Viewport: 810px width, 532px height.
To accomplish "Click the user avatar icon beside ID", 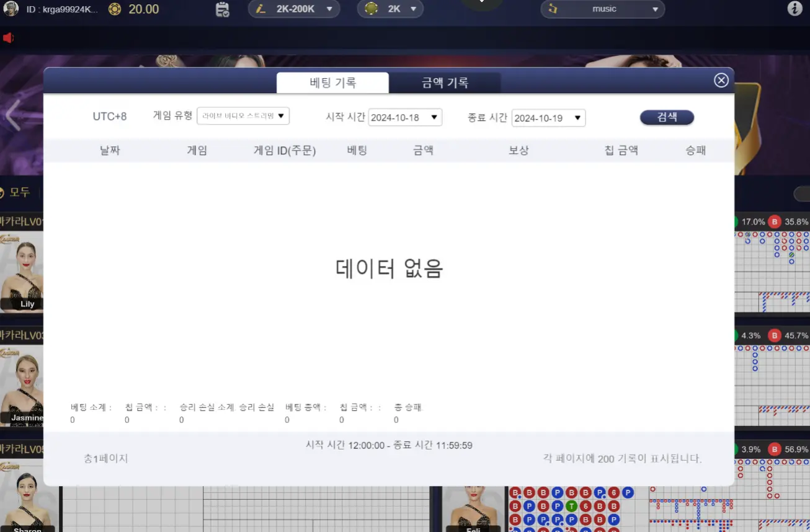I will pyautogui.click(x=11, y=9).
